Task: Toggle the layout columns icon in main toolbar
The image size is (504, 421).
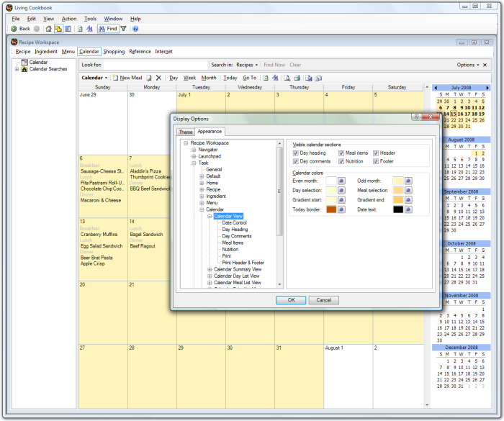Action: 68,29
